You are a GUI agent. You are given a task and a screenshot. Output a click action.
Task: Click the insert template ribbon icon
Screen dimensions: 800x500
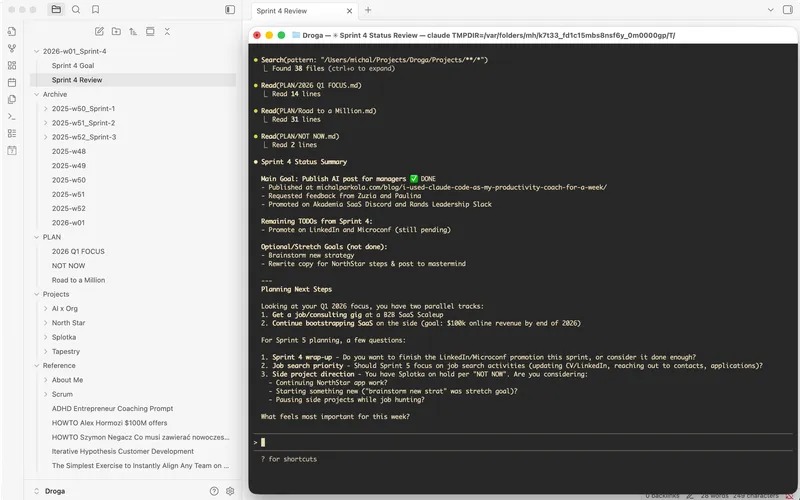[x=12, y=99]
